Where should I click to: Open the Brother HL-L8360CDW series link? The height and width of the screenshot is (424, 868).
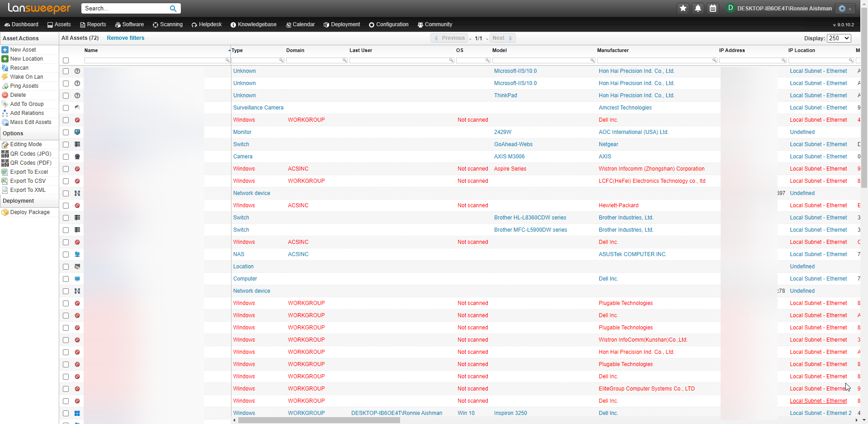pos(530,218)
